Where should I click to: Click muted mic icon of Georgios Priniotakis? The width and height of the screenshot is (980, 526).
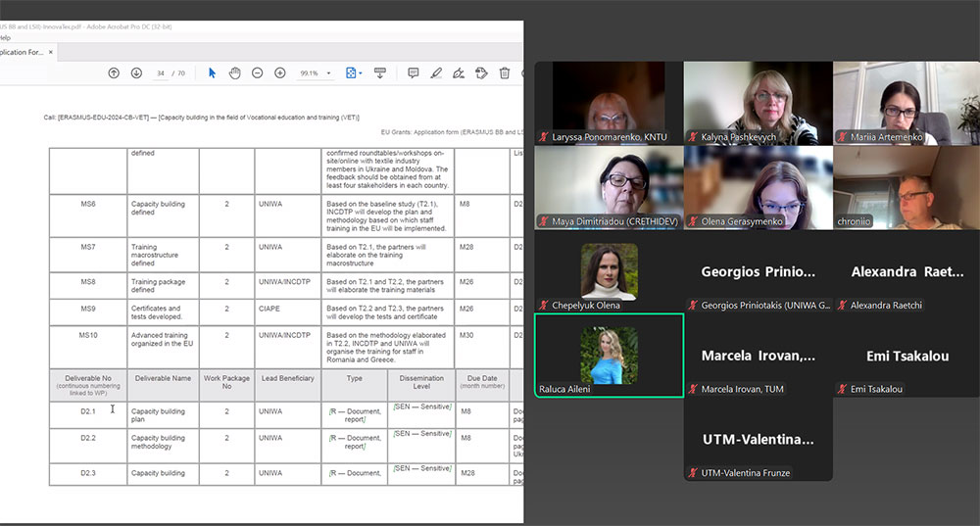pos(693,305)
